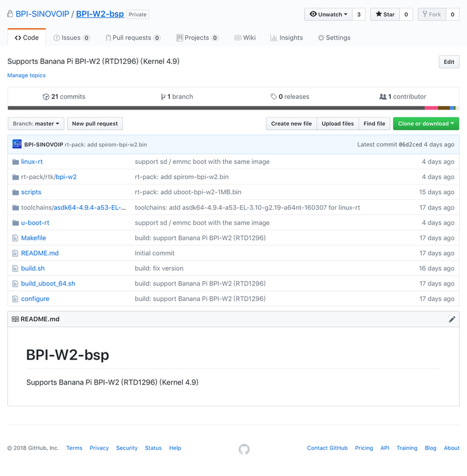Click the file icon next to build.sh
Screen dimensions: 467x476
point(15,268)
